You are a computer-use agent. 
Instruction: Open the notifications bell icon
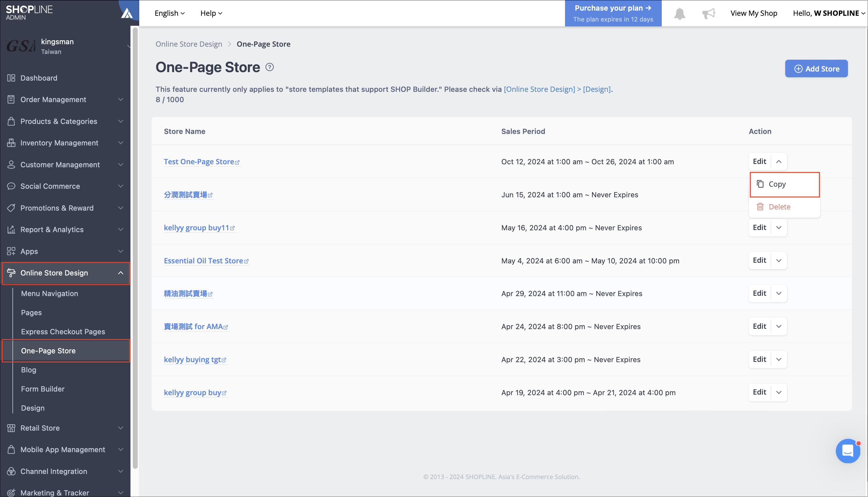(679, 13)
